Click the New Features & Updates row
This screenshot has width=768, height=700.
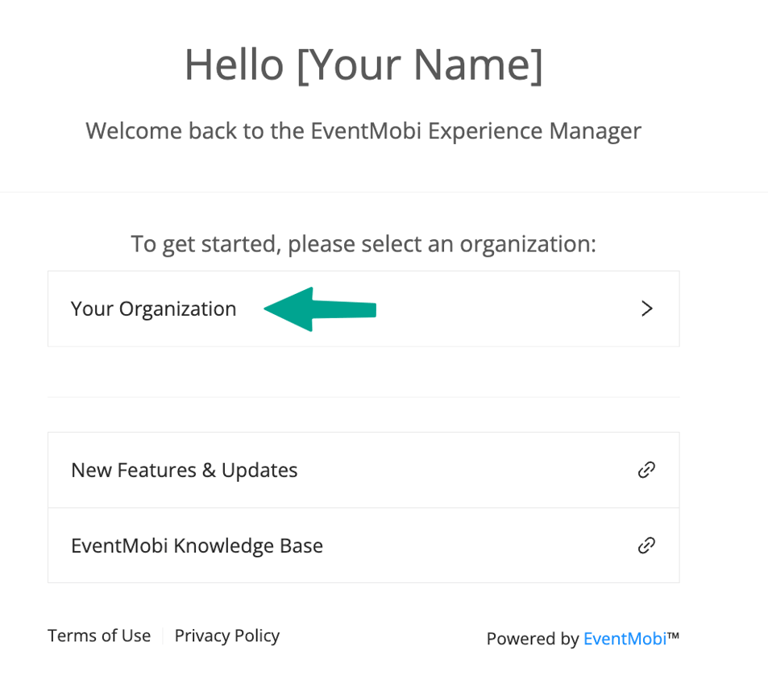363,470
